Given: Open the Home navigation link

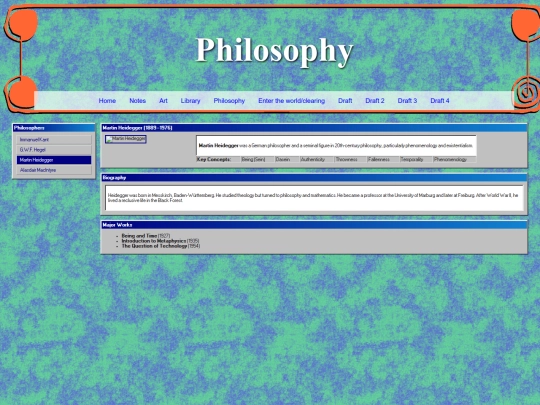Looking at the screenshot, I should coord(107,101).
